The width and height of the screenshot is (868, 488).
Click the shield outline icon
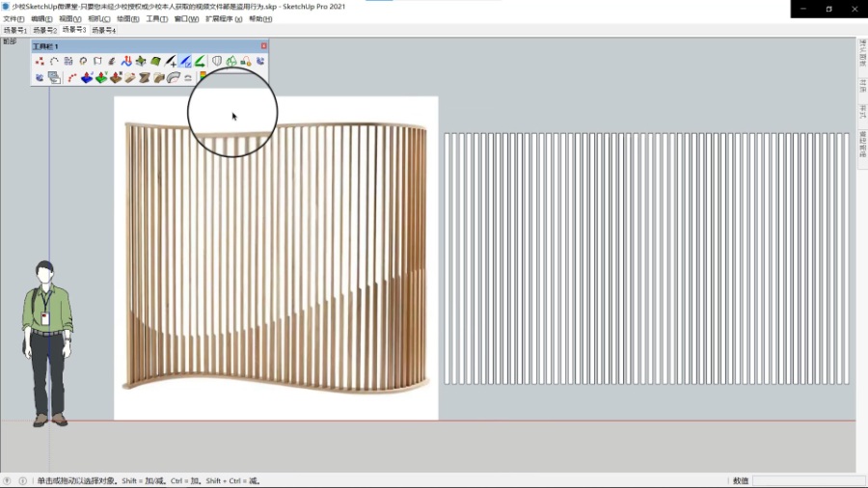(217, 62)
